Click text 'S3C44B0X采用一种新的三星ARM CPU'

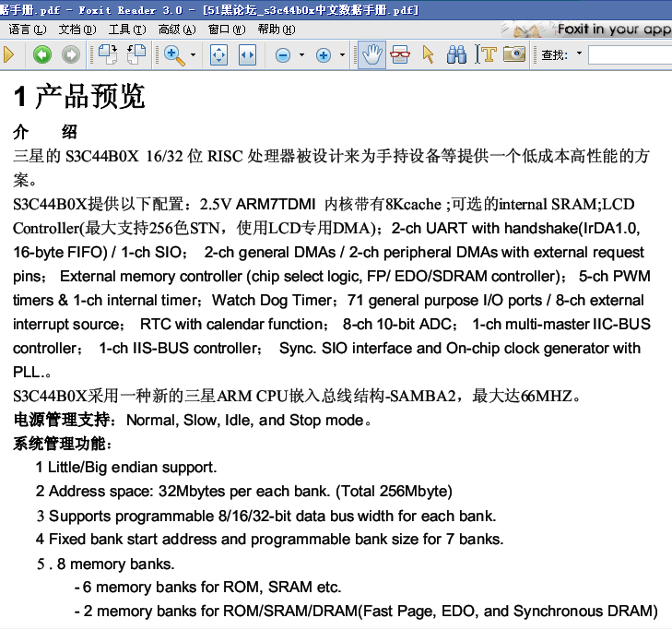pyautogui.click(x=150, y=396)
